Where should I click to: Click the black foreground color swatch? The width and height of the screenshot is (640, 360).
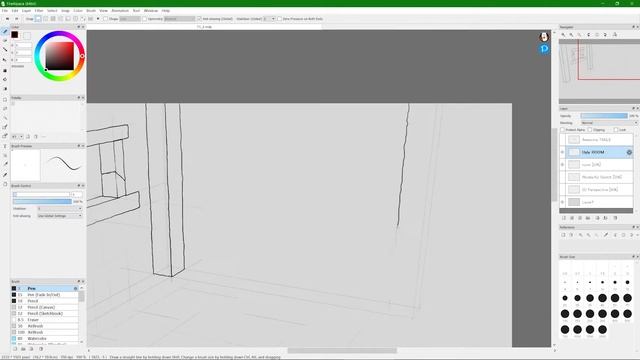tap(15, 35)
